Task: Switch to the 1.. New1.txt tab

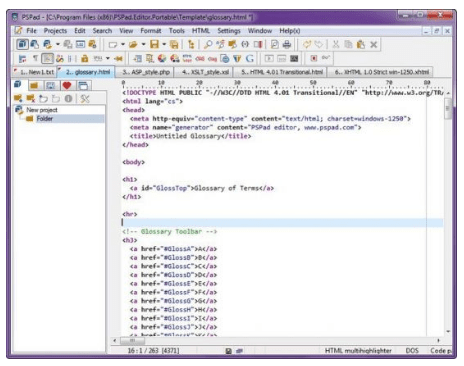Action: 34,72
